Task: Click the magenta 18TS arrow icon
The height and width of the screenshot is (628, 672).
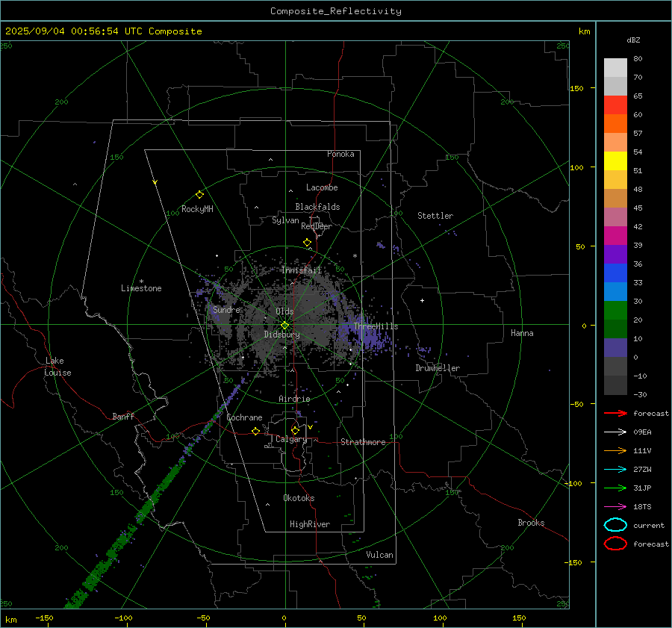Action: click(615, 507)
